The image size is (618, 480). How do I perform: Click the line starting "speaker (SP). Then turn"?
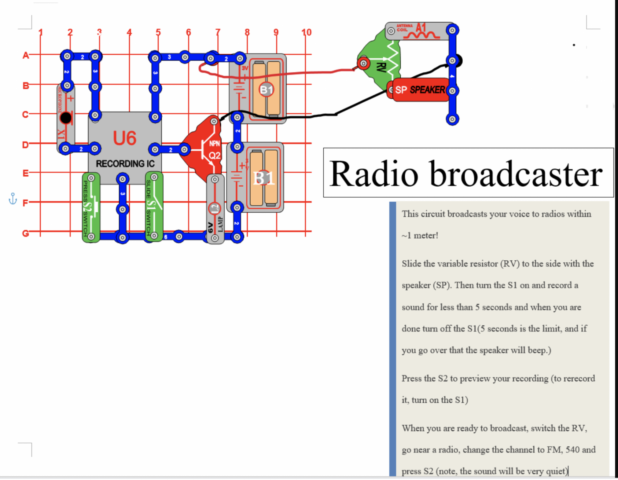pos(490,285)
